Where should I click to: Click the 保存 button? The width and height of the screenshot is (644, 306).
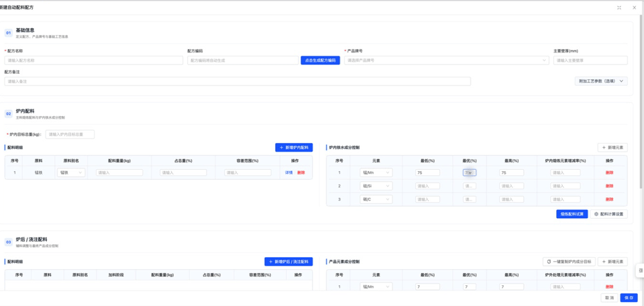click(629, 298)
